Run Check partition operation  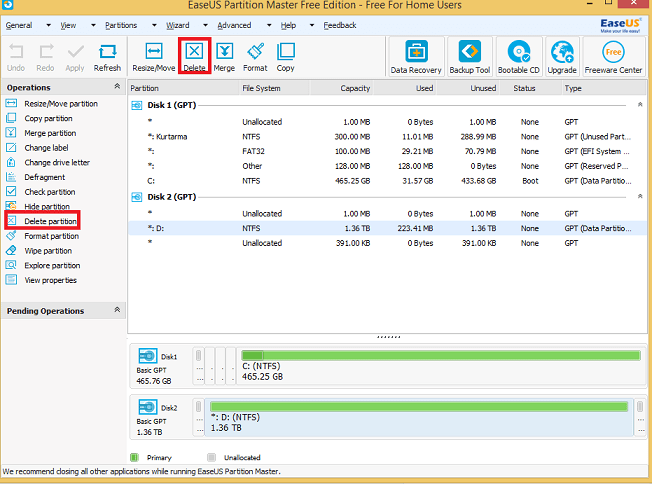(x=41, y=192)
